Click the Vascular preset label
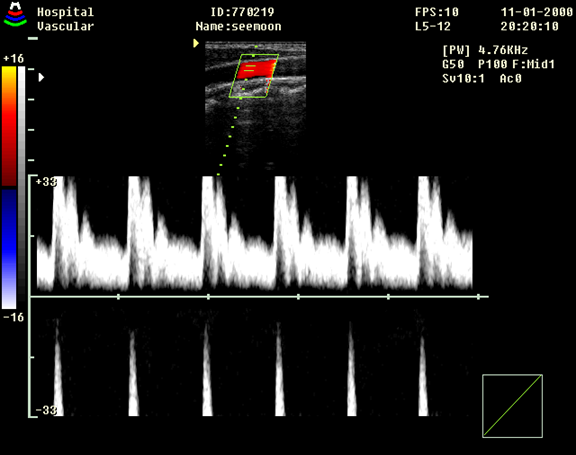The height and width of the screenshot is (455, 576). [x=65, y=26]
